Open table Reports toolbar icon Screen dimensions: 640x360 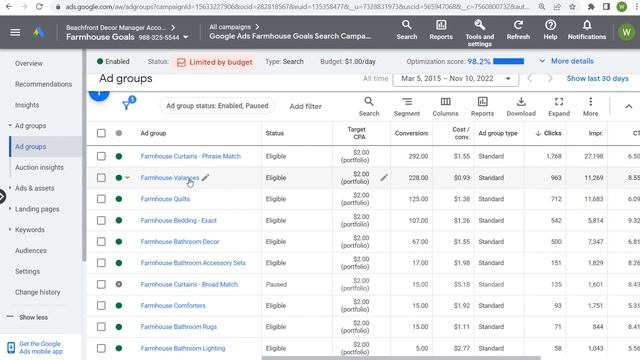coord(482,107)
